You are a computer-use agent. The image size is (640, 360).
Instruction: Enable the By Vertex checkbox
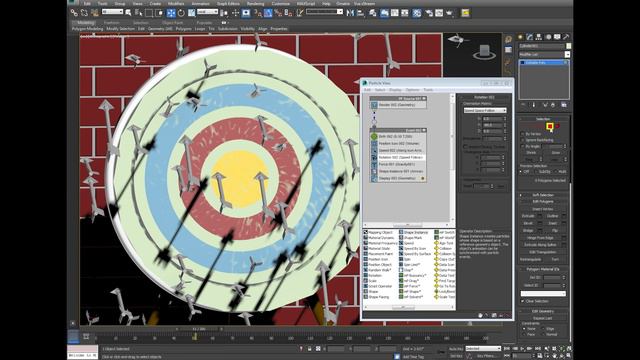pos(523,134)
